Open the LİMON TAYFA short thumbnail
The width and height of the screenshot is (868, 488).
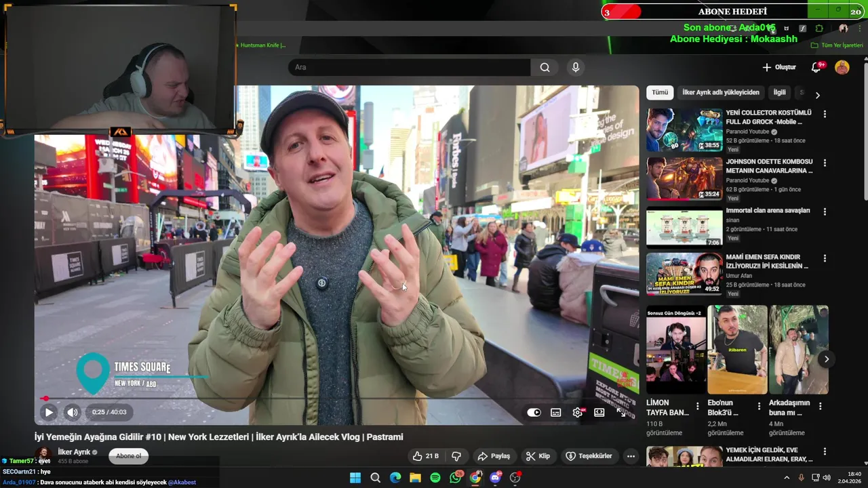pos(676,350)
